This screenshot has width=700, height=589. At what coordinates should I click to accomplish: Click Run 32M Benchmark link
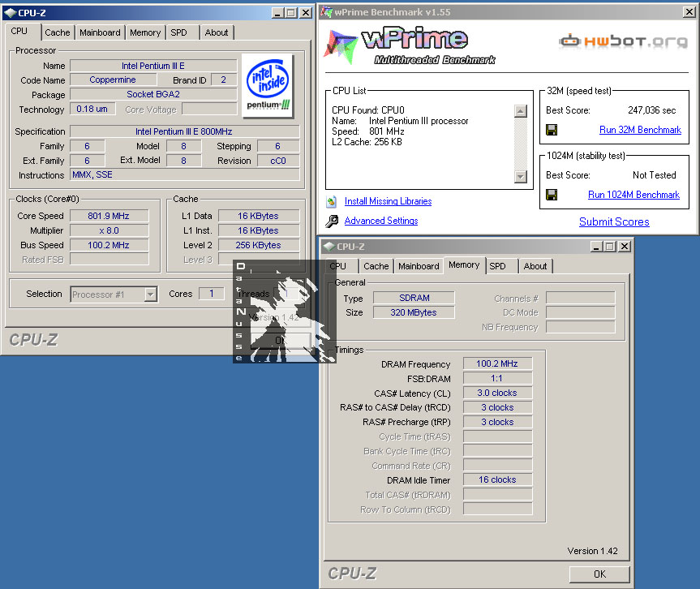pyautogui.click(x=640, y=130)
